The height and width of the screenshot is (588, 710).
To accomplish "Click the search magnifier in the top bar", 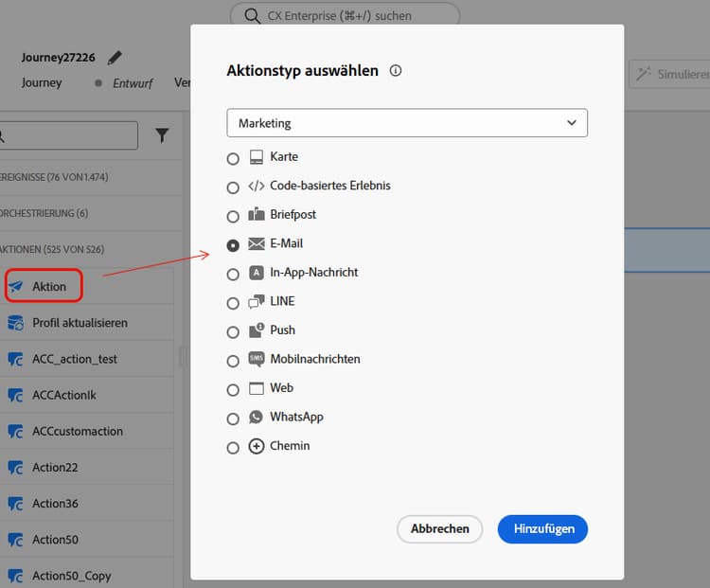I will 252,16.
